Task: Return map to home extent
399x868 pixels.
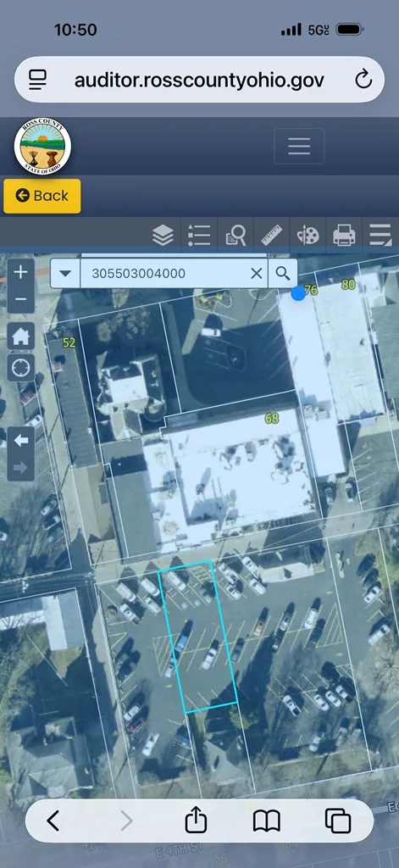Action: coord(21,336)
